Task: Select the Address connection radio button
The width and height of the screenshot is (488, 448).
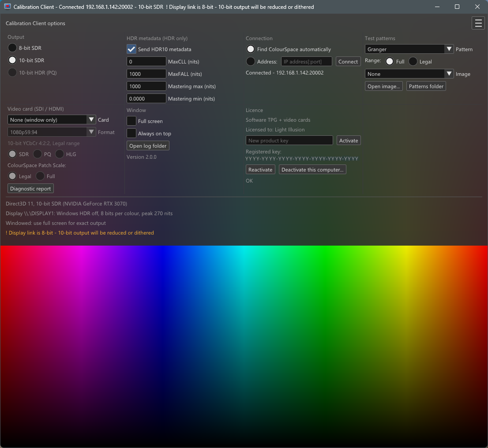Action: [251, 61]
